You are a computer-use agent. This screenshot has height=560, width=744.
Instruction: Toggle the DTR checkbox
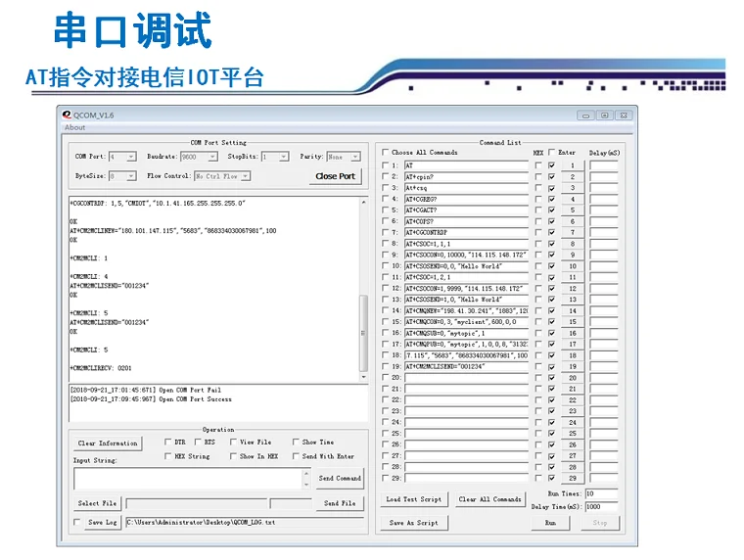167,442
